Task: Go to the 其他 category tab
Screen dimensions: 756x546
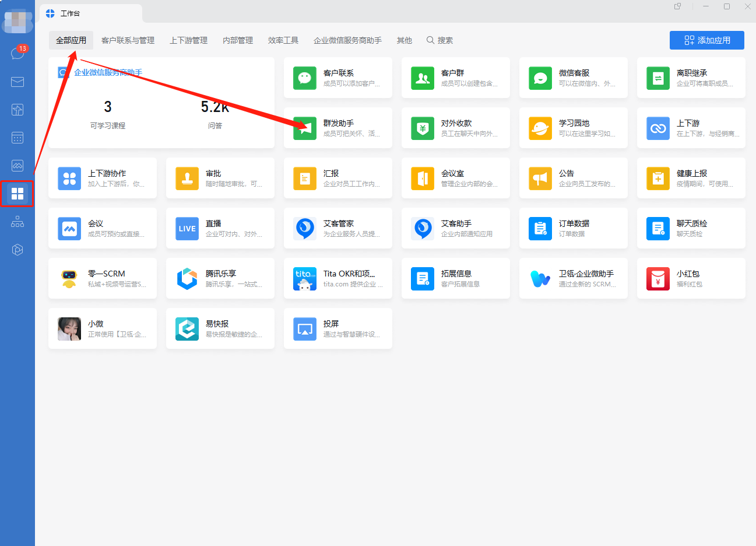Action: (x=404, y=40)
